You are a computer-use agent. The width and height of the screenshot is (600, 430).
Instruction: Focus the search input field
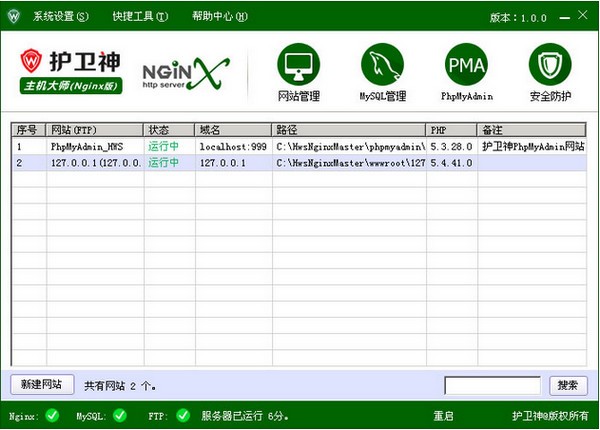(x=492, y=385)
